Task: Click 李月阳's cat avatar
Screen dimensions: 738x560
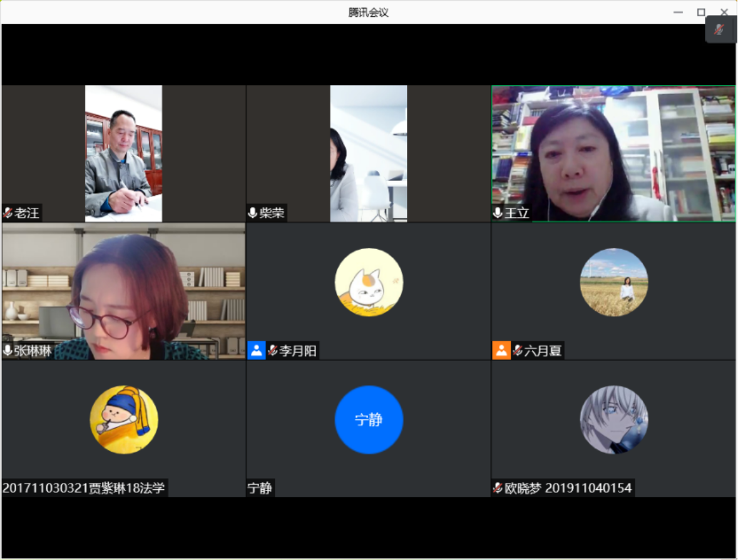Action: [369, 282]
